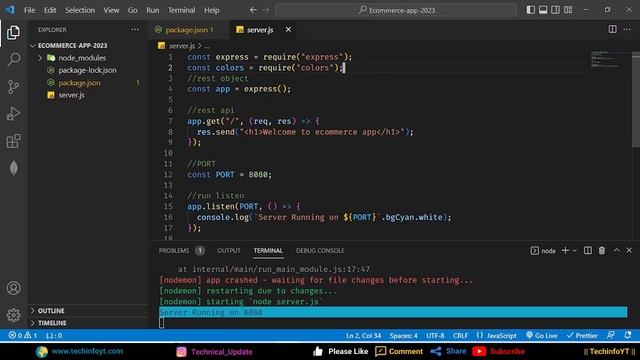Click the Prettier status item
This screenshot has height=360, width=640.
(x=582, y=336)
